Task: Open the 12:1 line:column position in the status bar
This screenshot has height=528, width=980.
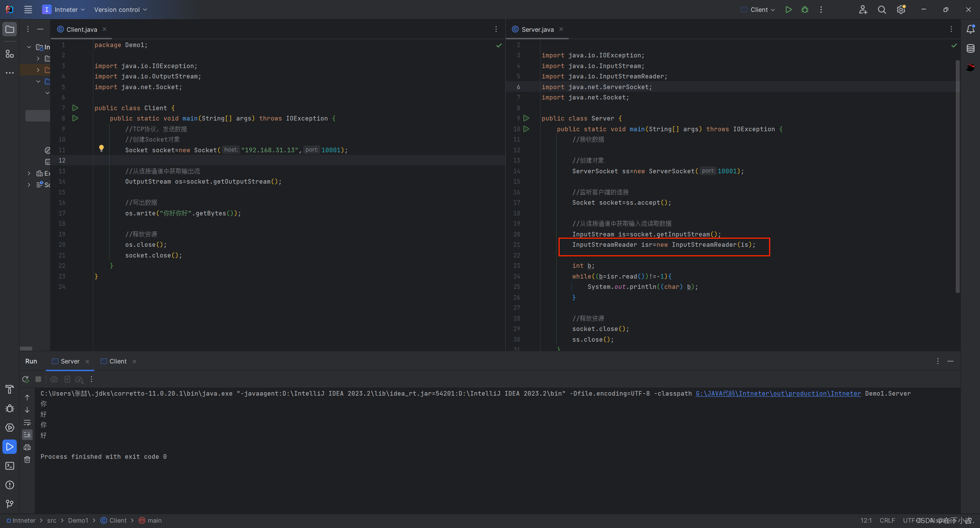Action: [866, 520]
